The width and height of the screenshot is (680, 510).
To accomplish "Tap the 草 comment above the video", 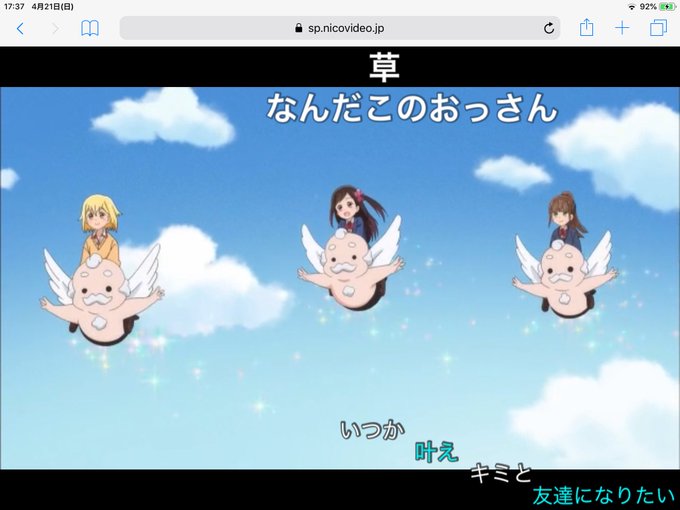I will [x=384, y=67].
